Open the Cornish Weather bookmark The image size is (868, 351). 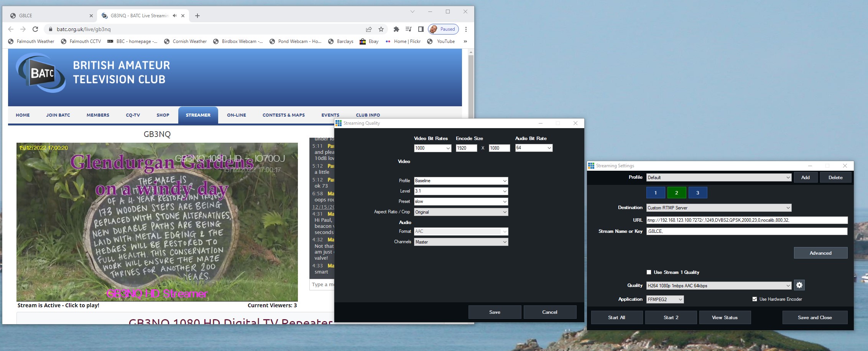pyautogui.click(x=186, y=41)
